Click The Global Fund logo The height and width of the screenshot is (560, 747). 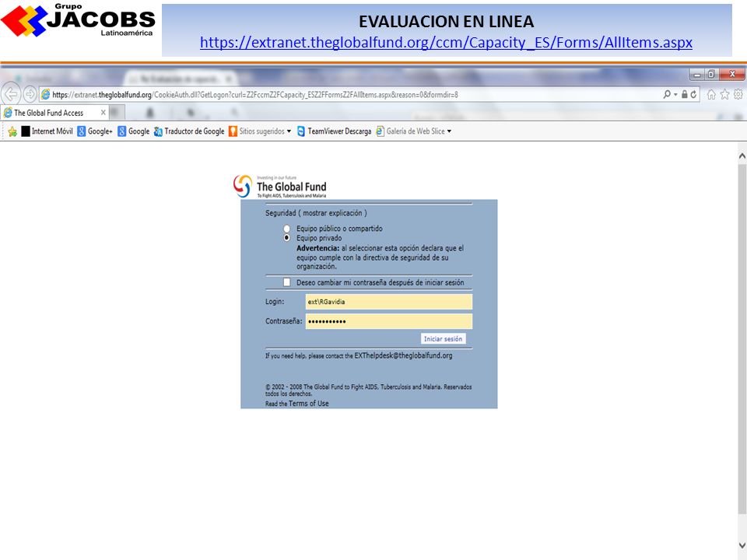tap(280, 187)
